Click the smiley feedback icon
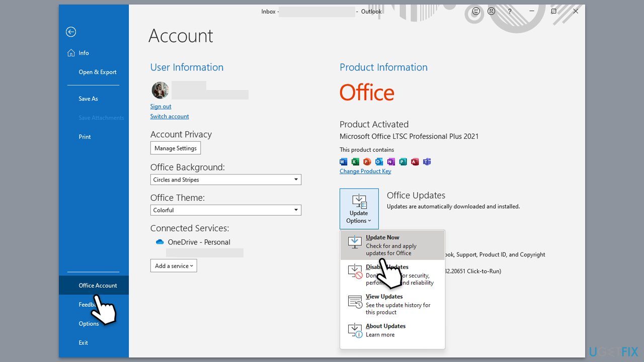The width and height of the screenshot is (644, 362). coord(475,11)
